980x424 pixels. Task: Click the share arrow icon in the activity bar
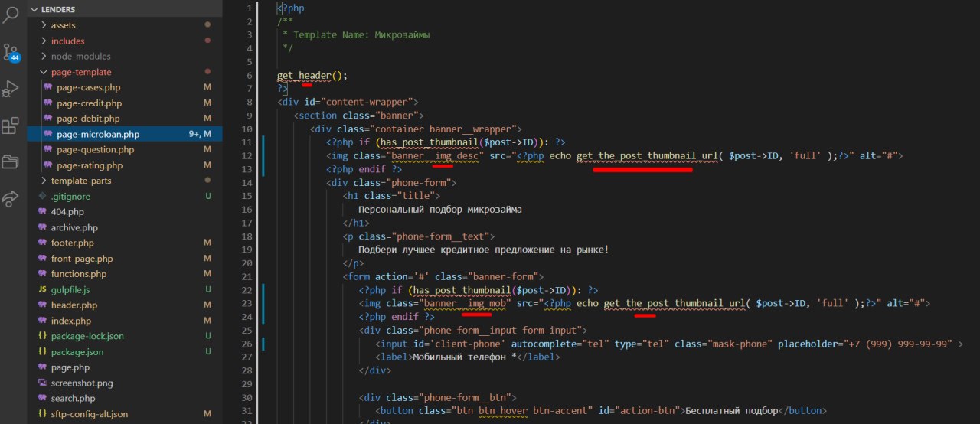click(x=11, y=199)
